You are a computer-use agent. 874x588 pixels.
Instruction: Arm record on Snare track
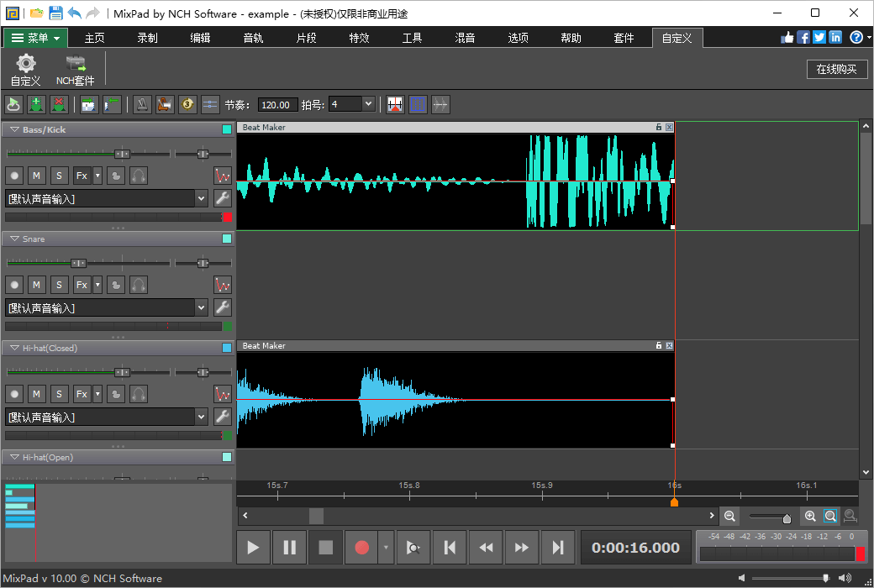[14, 285]
